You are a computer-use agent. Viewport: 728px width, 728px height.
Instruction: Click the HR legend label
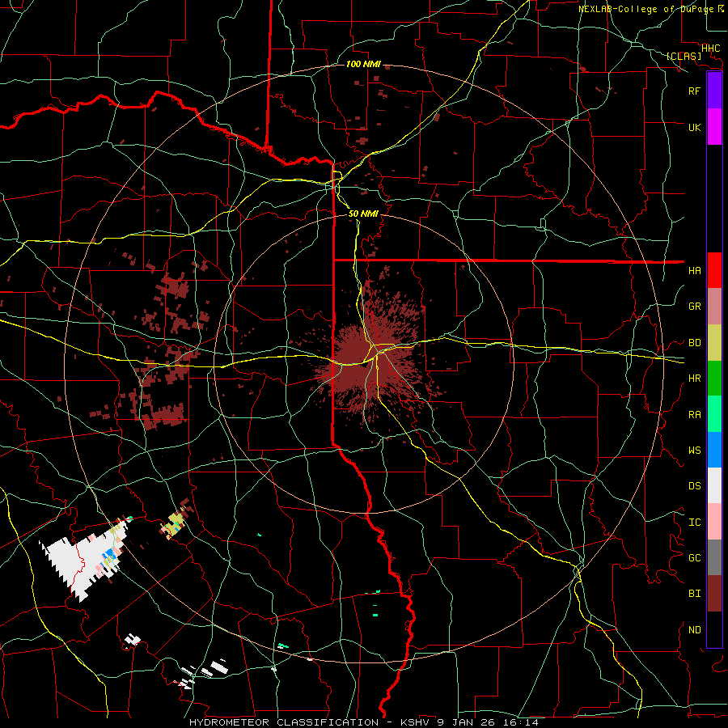point(694,379)
